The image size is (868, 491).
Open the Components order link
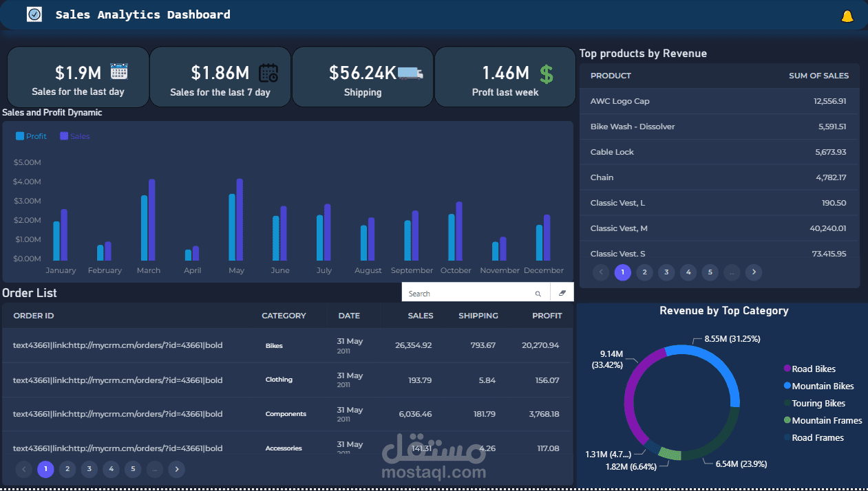point(118,414)
